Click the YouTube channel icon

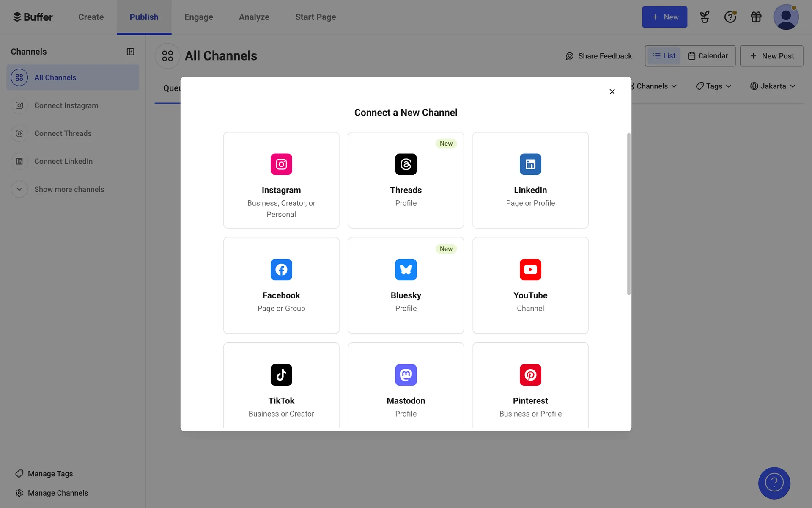click(530, 269)
